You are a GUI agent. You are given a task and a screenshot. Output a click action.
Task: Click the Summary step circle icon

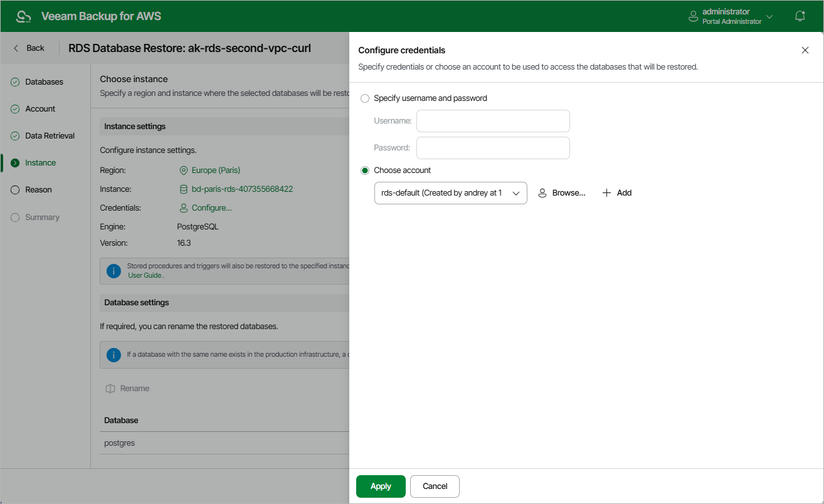[15, 218]
